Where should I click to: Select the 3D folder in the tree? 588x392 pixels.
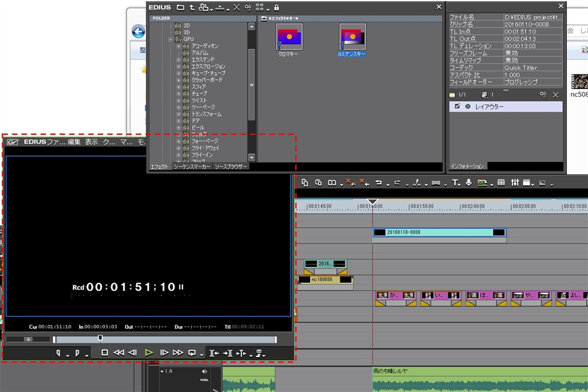point(183,32)
